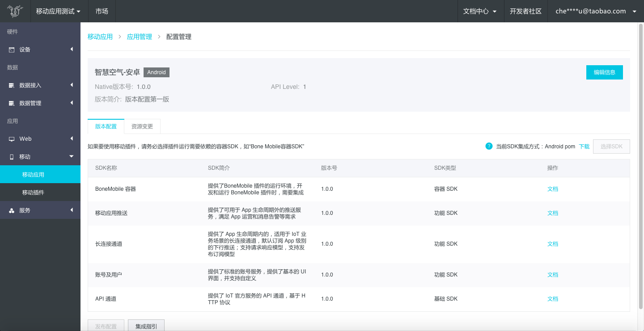Open 文档 link for BoneMobile 容器

coord(553,189)
